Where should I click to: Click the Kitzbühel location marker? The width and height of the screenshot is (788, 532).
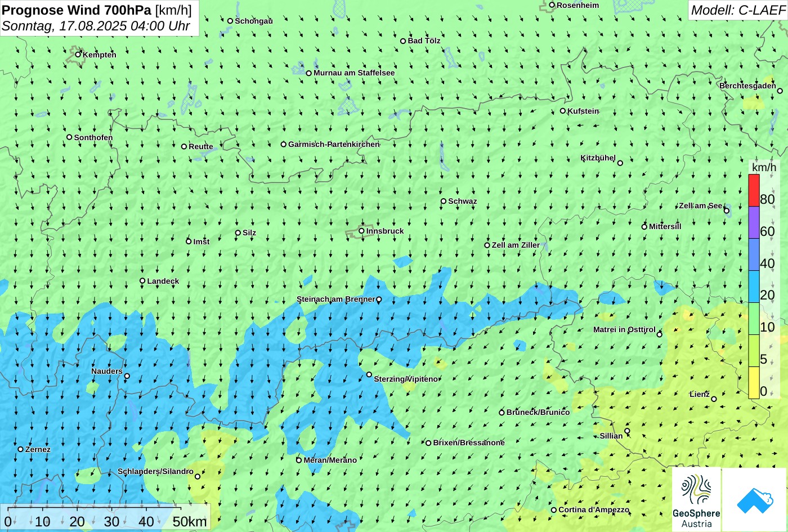click(x=620, y=163)
